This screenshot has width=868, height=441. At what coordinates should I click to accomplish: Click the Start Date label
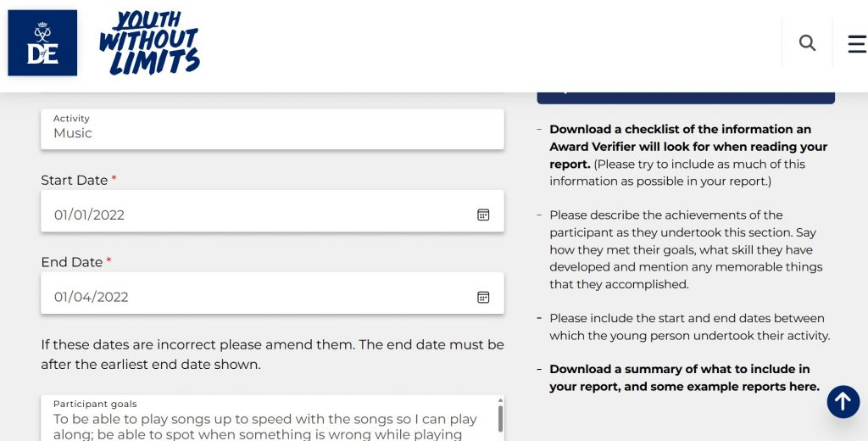tap(75, 181)
